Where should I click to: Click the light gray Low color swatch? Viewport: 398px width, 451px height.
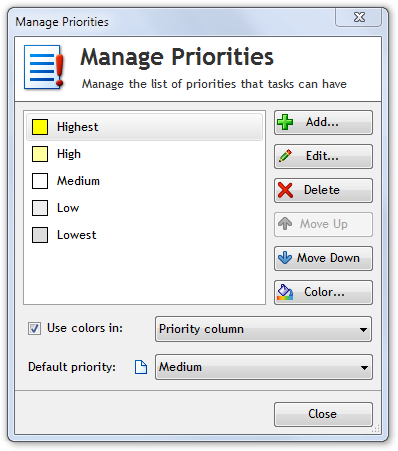click(40, 208)
